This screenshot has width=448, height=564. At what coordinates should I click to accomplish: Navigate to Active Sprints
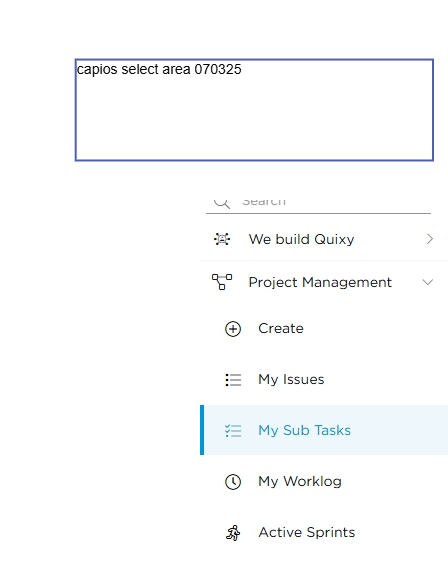(x=307, y=532)
